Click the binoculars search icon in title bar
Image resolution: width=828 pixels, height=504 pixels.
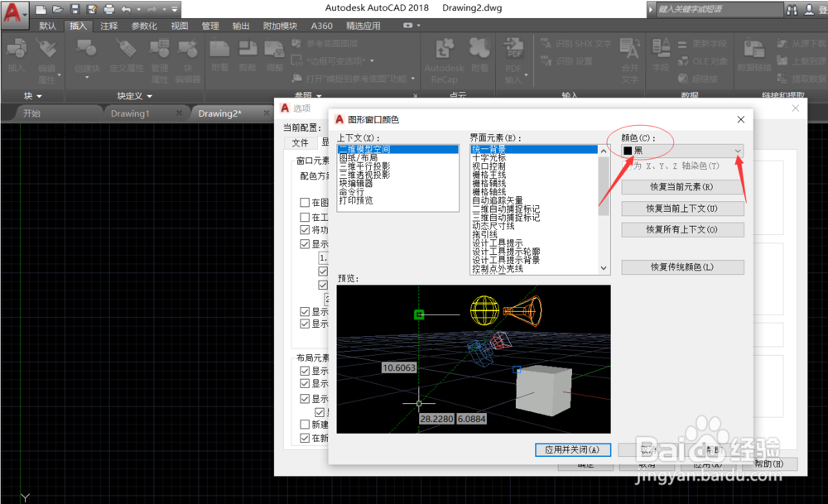click(x=792, y=9)
